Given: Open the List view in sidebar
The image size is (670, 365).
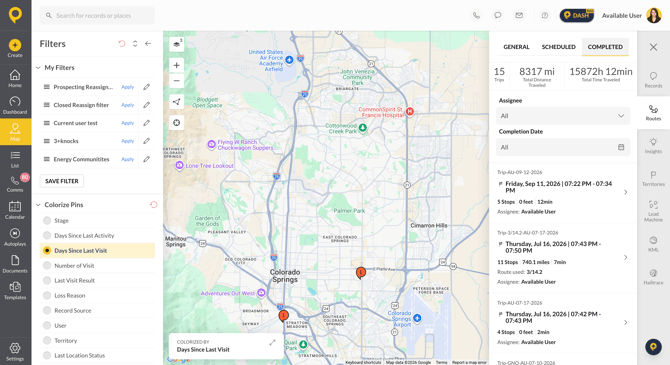Looking at the screenshot, I should pos(15,159).
